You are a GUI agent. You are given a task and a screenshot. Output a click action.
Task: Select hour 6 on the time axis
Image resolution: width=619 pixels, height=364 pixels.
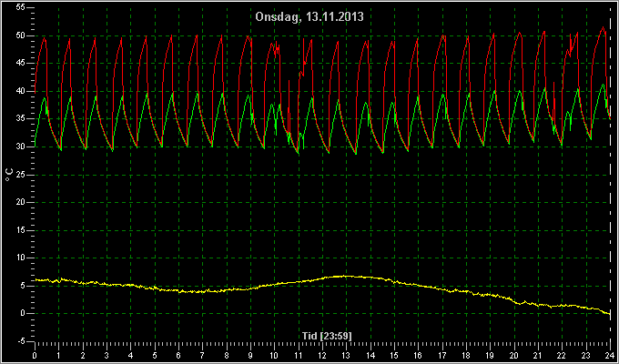pos(178,355)
